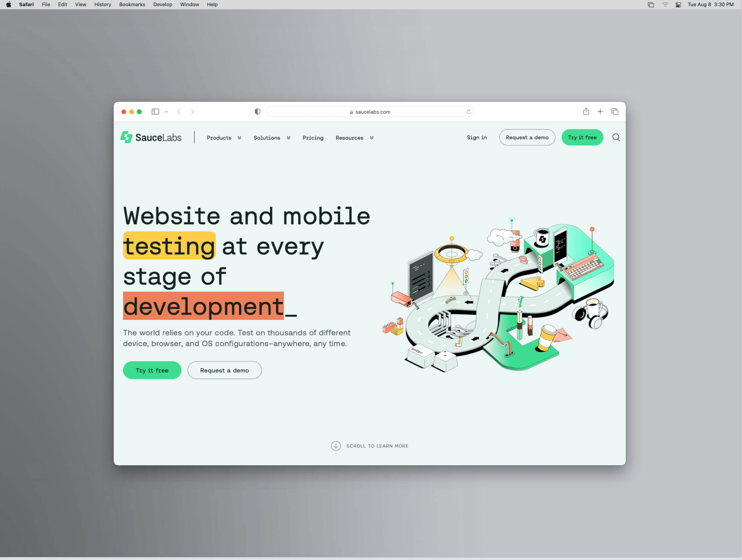Click Sign in link in navbar
This screenshot has height=560, width=742.
coord(477,138)
